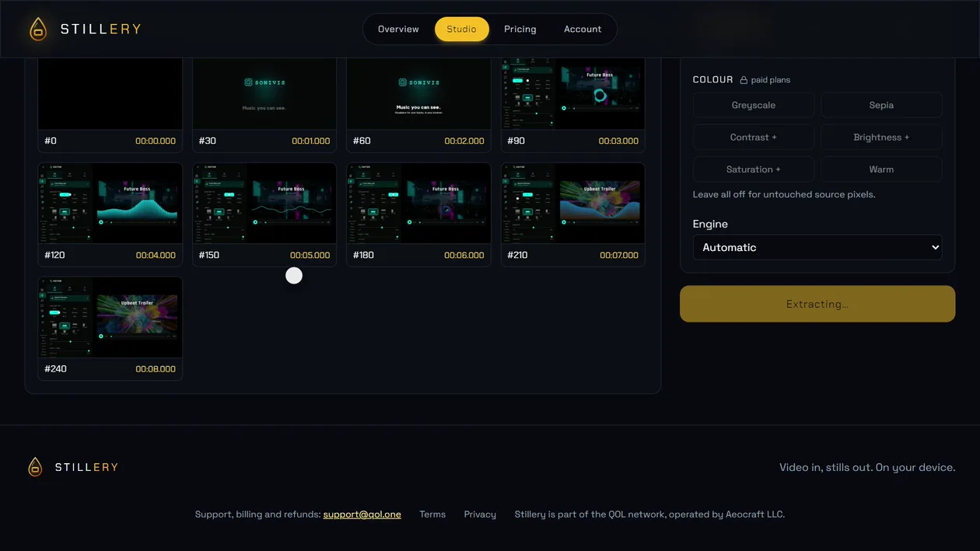Select the Studio tab
The height and width of the screenshot is (551, 980).
[x=461, y=29]
